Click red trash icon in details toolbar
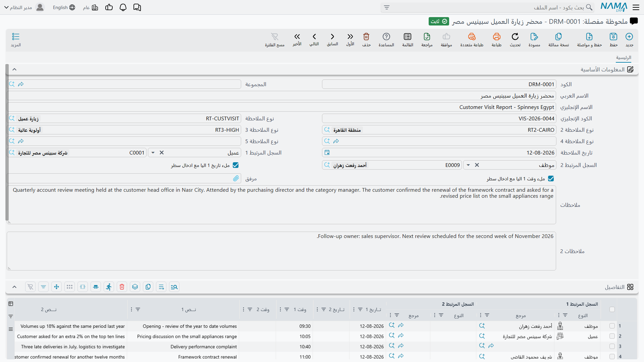This screenshot has height=362, width=644. (122, 287)
